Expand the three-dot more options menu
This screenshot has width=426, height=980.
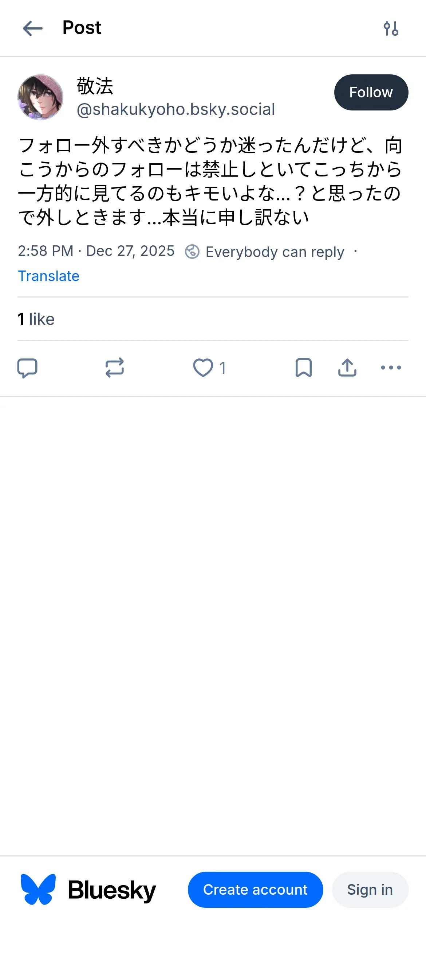[x=391, y=368]
